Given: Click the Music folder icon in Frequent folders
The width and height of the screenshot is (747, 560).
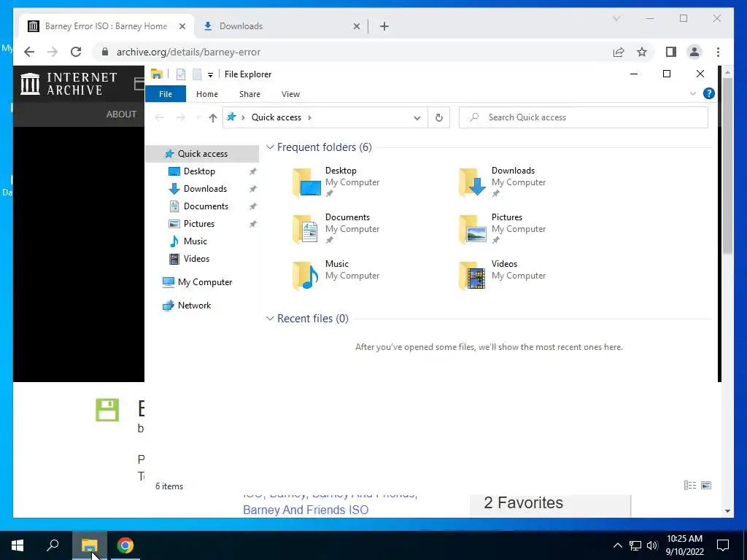Looking at the screenshot, I should [x=306, y=276].
